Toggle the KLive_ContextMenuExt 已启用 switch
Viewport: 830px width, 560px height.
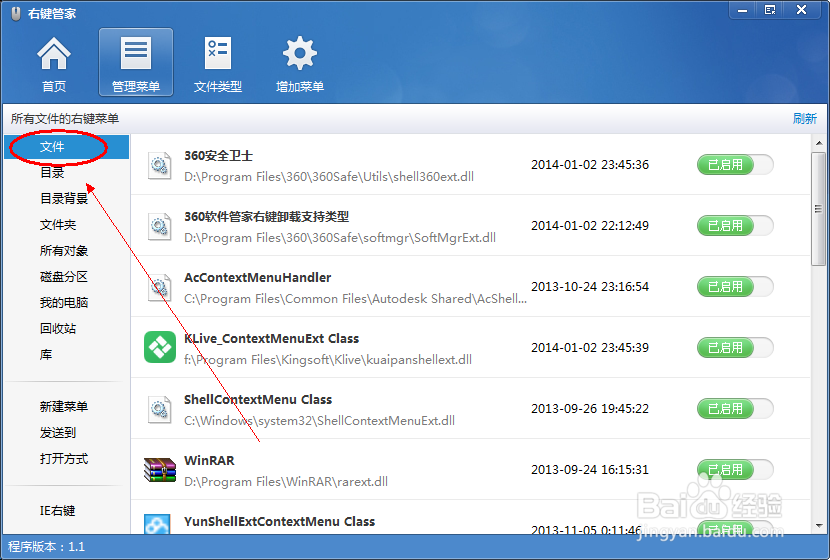735,348
